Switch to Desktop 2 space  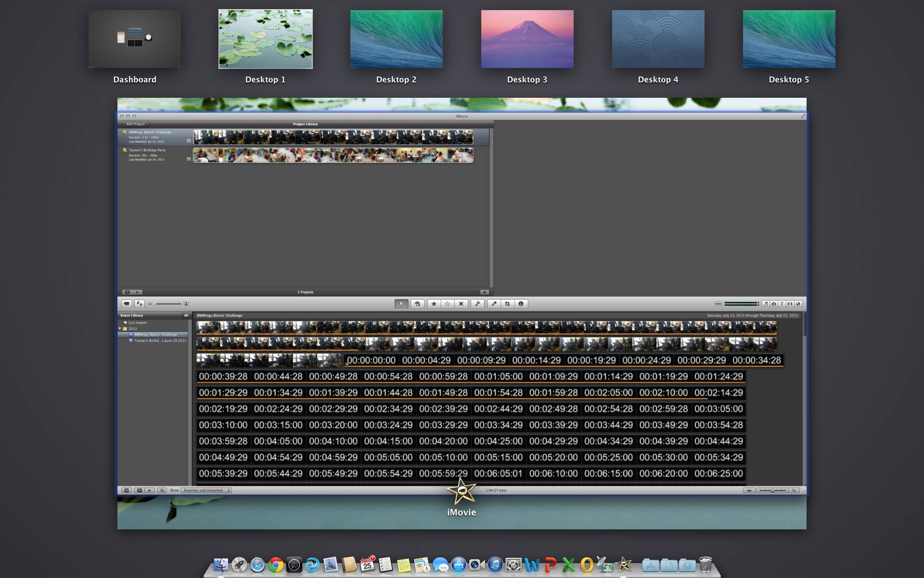(x=396, y=39)
